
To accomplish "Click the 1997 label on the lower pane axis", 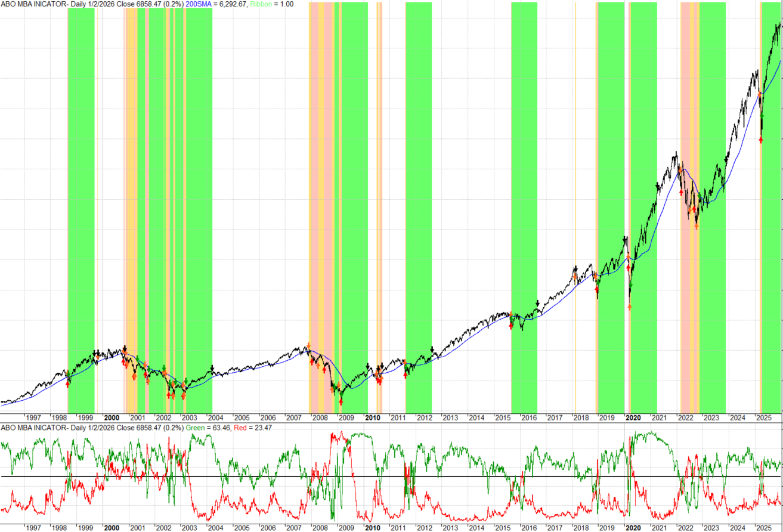I will pos(34,528).
